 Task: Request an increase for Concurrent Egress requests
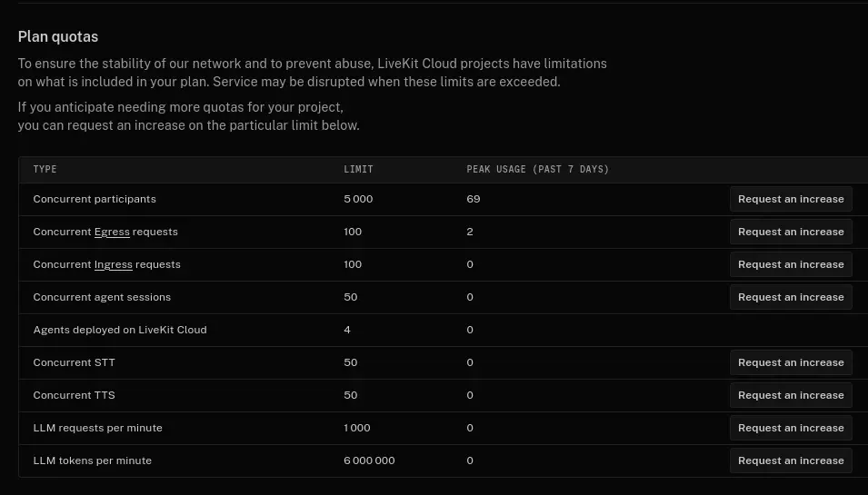791,232
